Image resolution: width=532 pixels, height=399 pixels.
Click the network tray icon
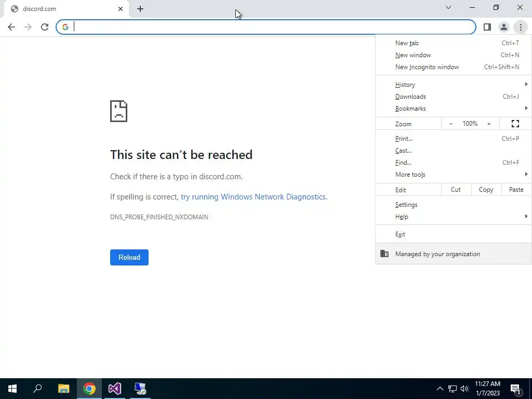(453, 389)
